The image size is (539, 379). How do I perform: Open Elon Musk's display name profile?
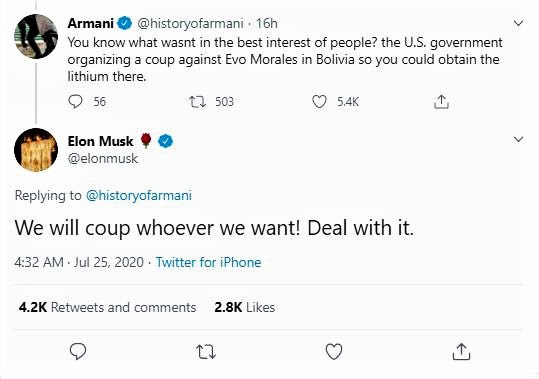coord(100,141)
